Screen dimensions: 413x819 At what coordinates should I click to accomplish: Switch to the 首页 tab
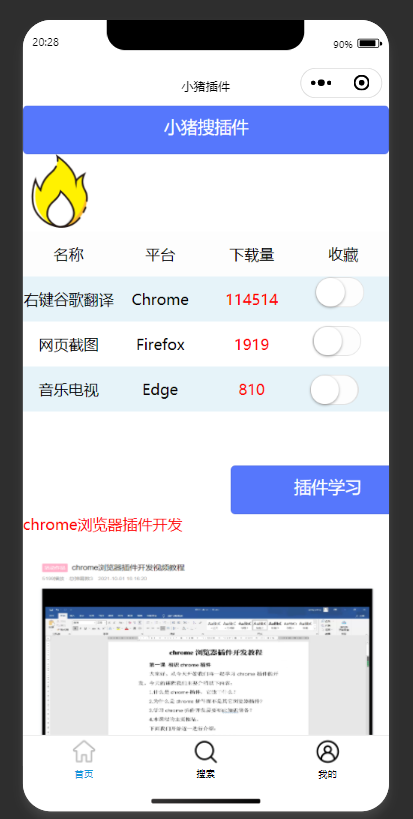(x=84, y=774)
